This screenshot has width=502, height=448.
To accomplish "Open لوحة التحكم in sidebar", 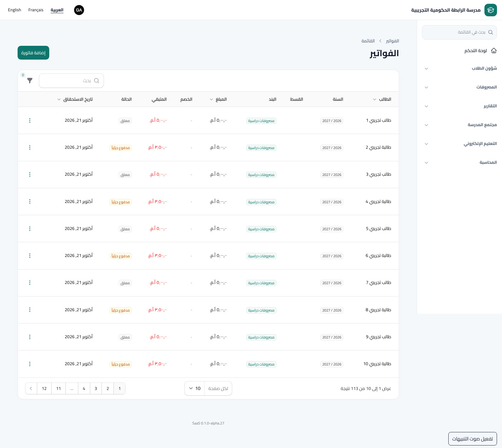I will click(459, 51).
